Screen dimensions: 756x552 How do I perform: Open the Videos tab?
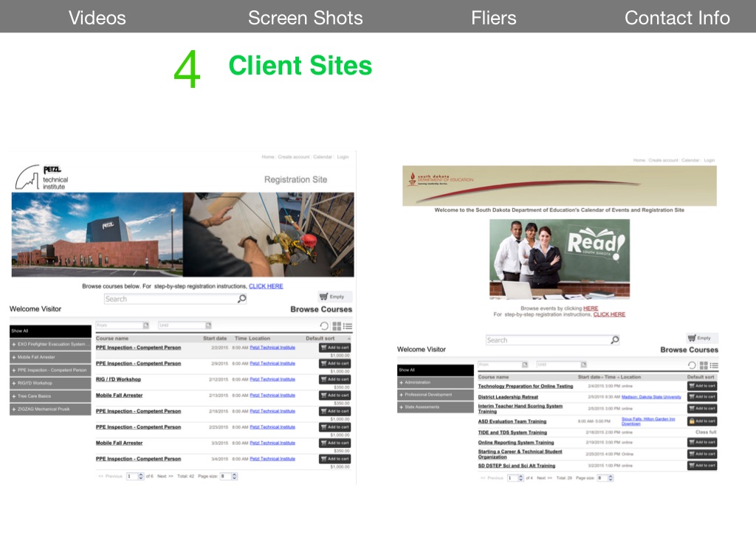pyautogui.click(x=97, y=18)
